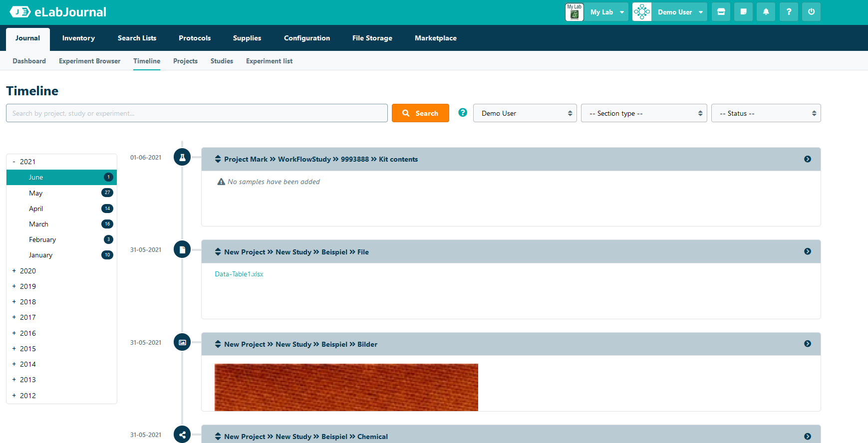Click the eLabJournal logo

58,12
